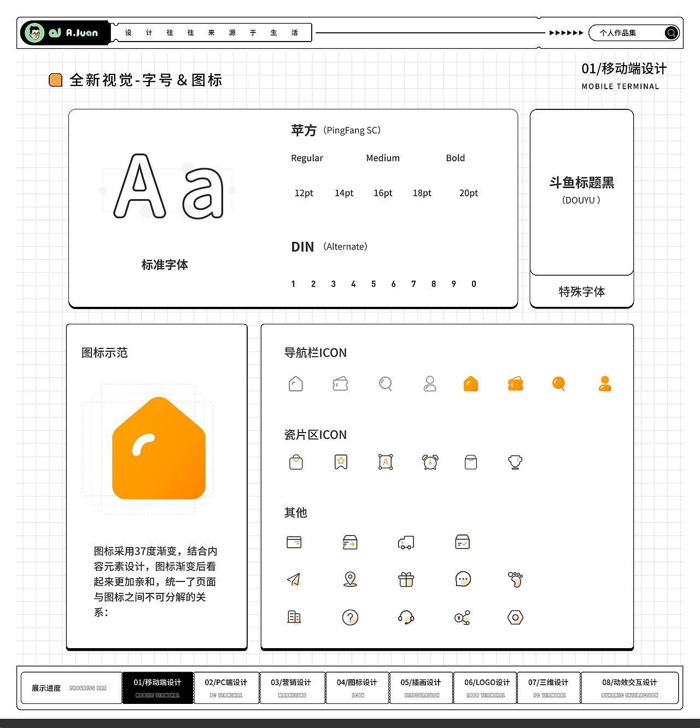Click the delivery truck icon

(406, 542)
